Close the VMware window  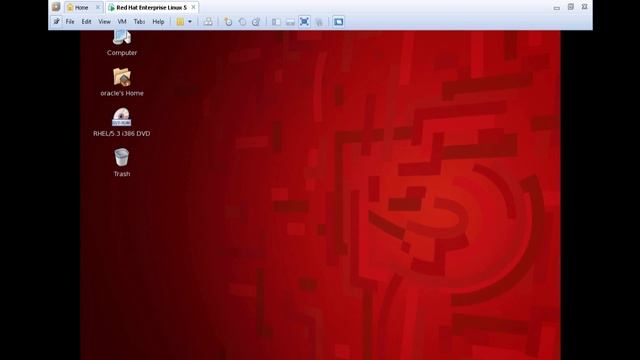coord(584,7)
